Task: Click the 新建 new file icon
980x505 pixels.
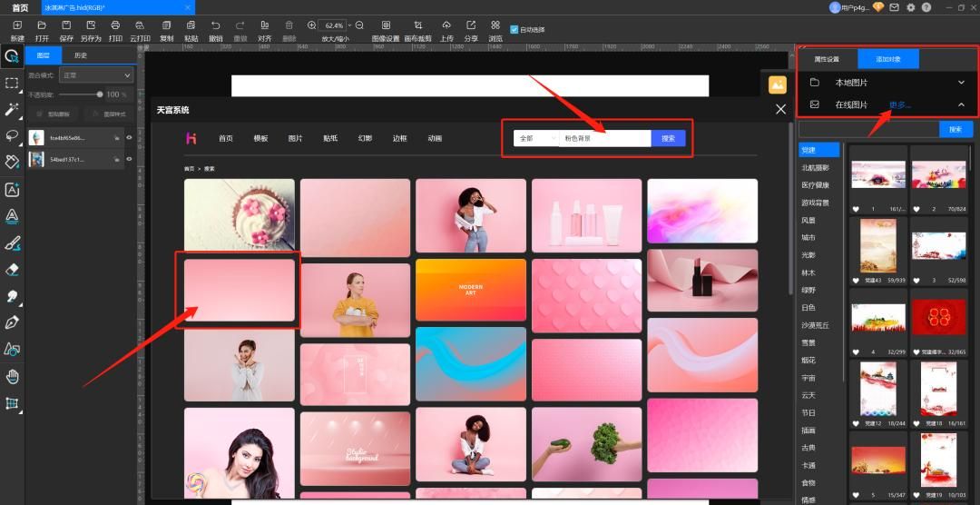Action: 17,25
